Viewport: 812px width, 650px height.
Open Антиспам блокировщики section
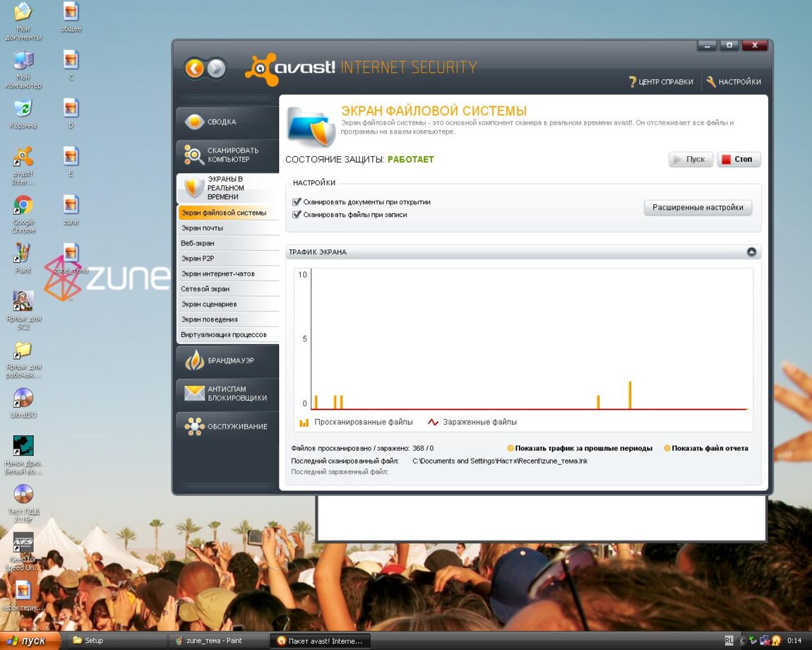pos(227,394)
